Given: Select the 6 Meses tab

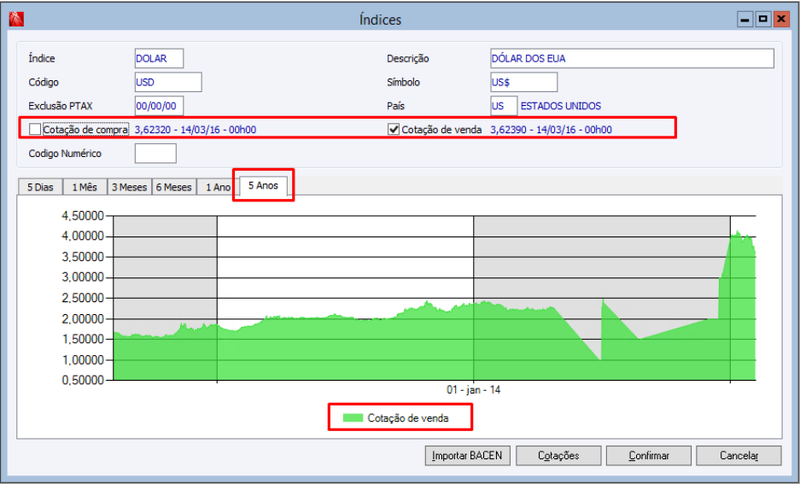Looking at the screenshot, I should point(173,187).
